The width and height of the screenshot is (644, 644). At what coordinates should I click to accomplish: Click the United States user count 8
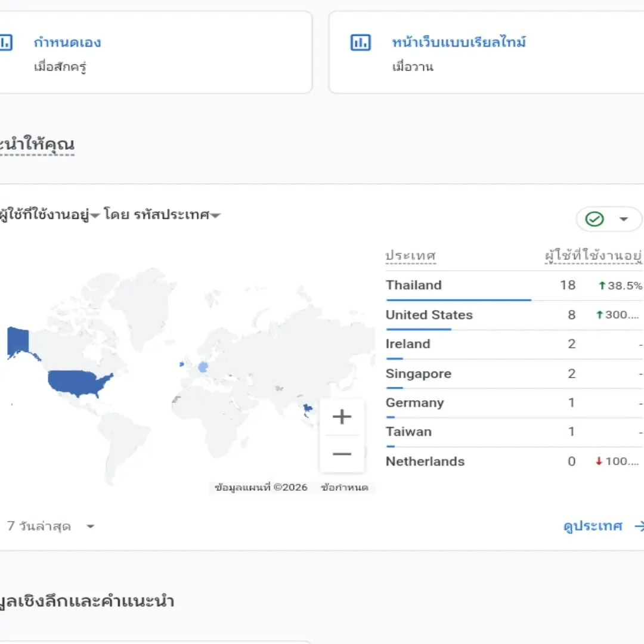point(571,315)
